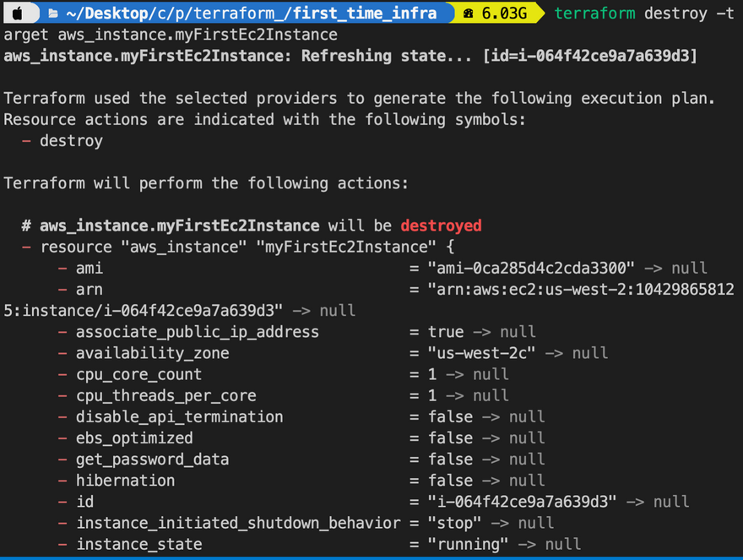Click the id value "i-064f42ce9a7a639d3" in the resource block
The width and height of the screenshot is (743, 560).
(x=522, y=502)
